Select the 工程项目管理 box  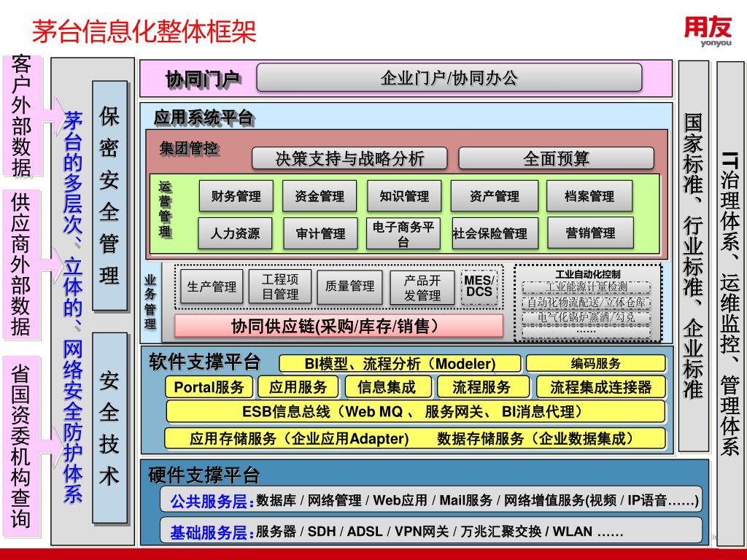coord(280,287)
